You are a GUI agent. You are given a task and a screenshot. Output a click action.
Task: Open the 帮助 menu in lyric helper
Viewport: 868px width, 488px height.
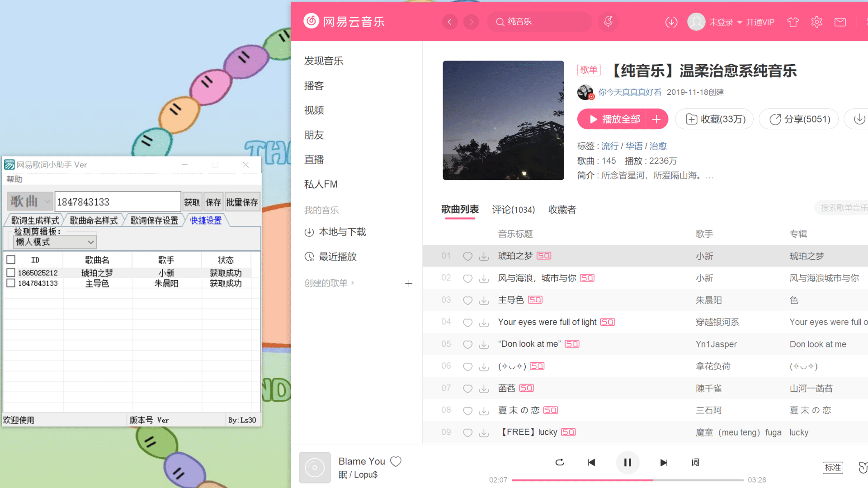pos(14,179)
